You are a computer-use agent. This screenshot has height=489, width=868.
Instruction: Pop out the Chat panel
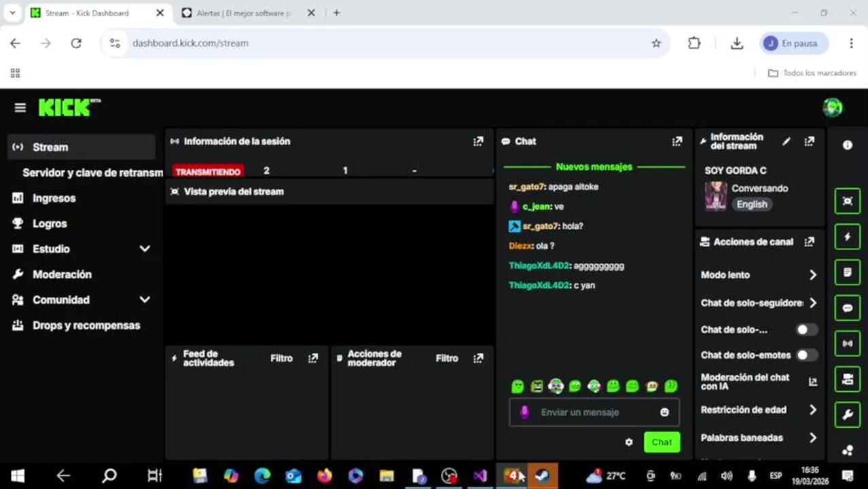click(x=677, y=141)
